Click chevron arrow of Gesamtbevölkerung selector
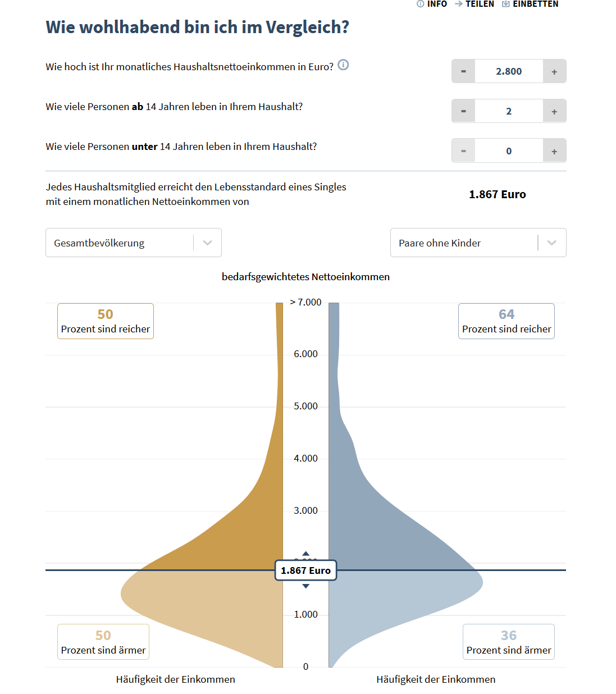 pyautogui.click(x=208, y=243)
